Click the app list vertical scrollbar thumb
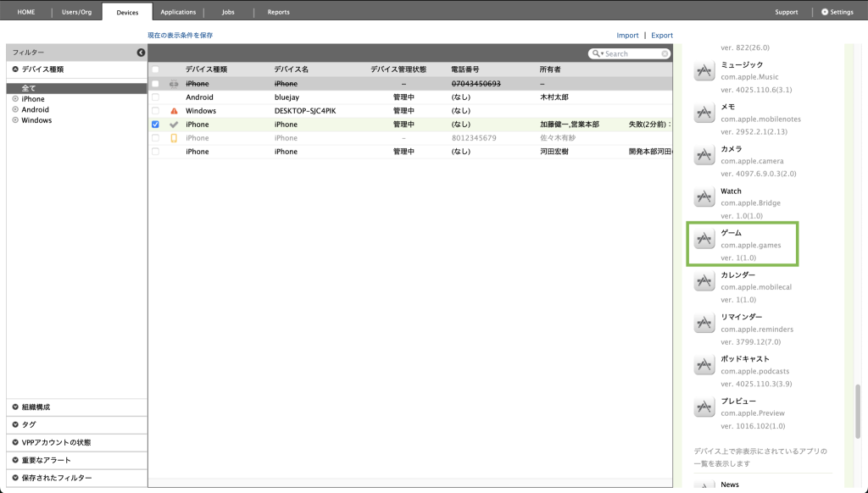868x493 pixels. [858, 413]
